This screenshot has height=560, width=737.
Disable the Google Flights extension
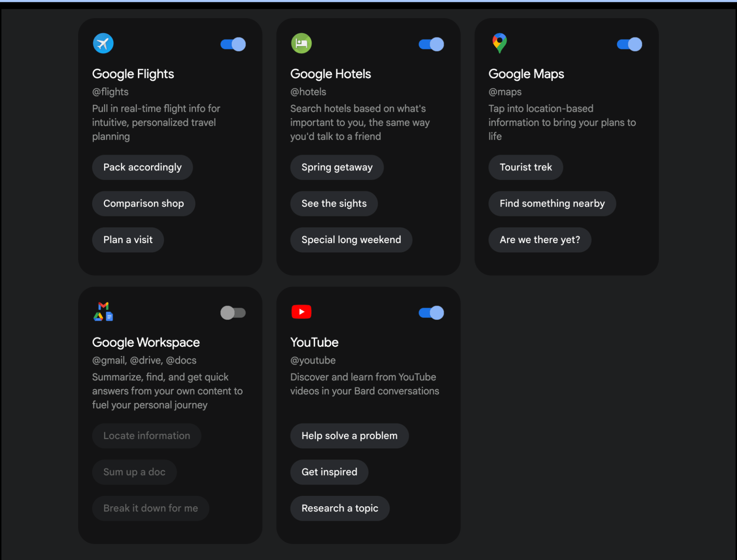point(232,44)
